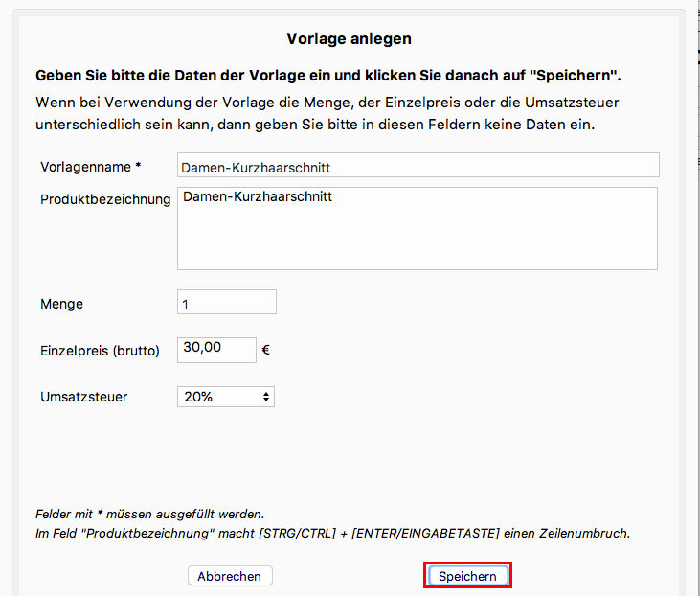
Task: Click the 'Damen-Kurzhaarschnitt' text in the description box
Action: 250,197
